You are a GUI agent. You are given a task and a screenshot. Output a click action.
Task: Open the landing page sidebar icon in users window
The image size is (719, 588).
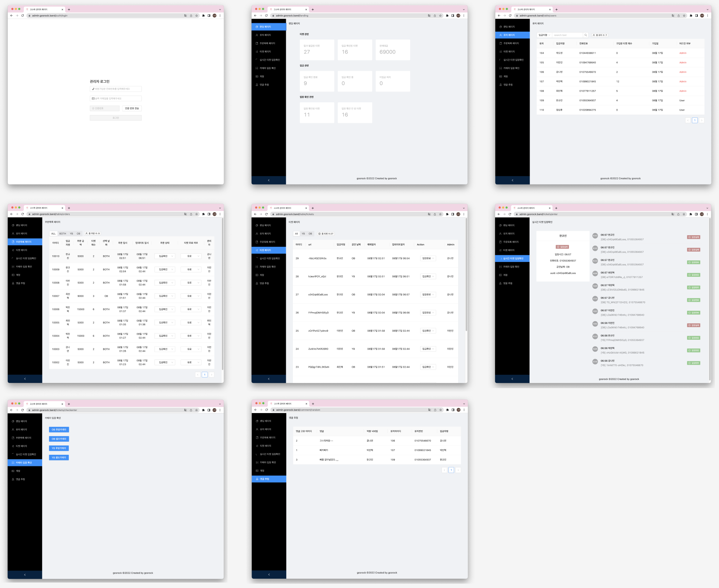coord(501,27)
